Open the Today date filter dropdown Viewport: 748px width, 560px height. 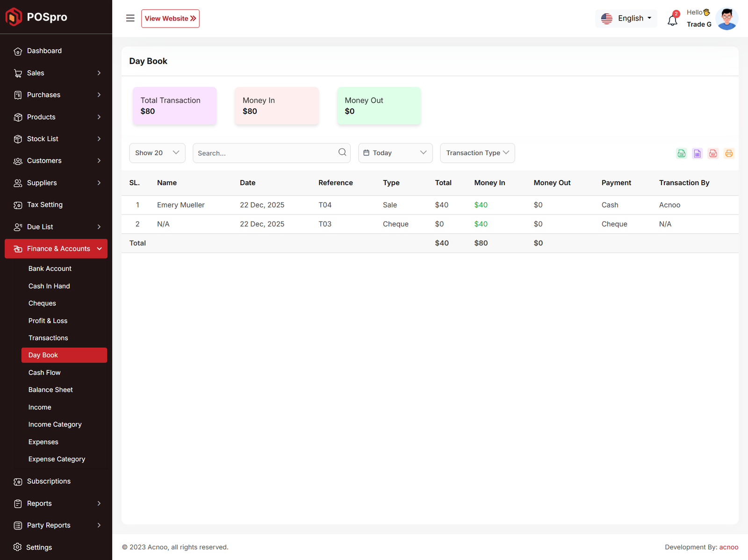[x=395, y=153]
